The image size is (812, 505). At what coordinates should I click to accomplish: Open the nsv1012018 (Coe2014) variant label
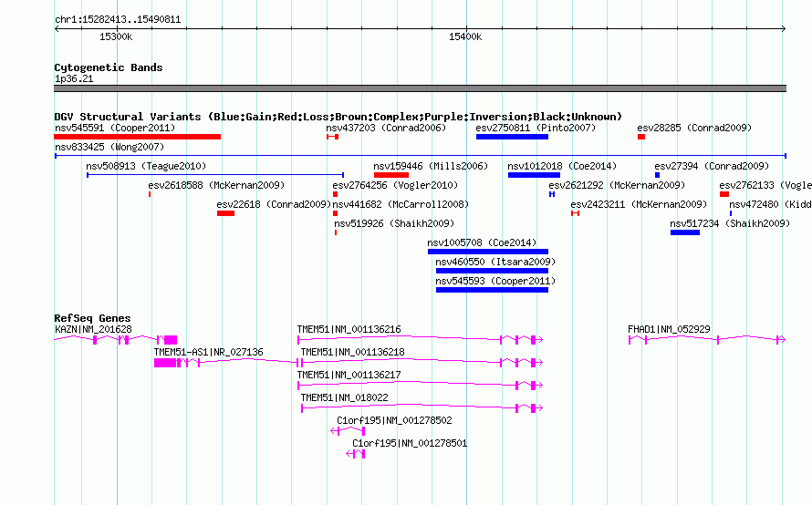(x=562, y=166)
